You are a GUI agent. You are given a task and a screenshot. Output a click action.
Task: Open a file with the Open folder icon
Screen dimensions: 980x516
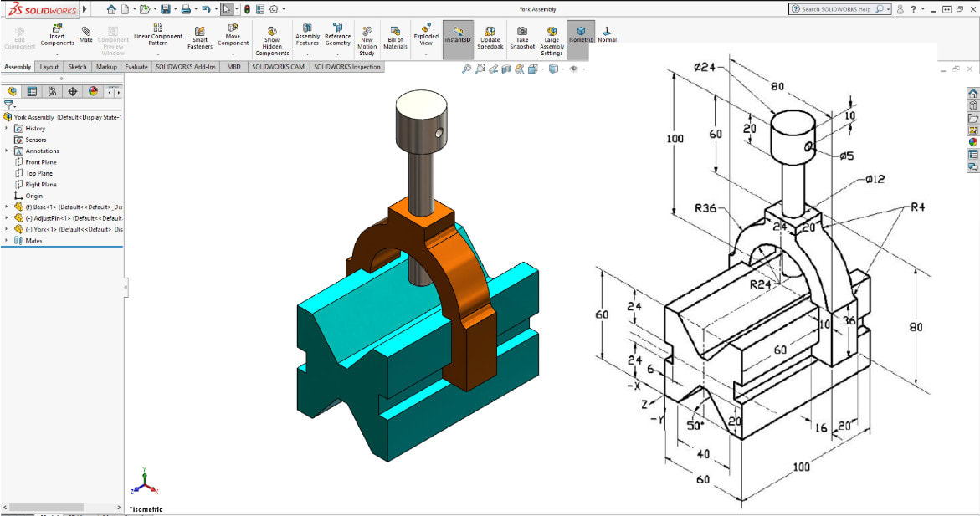145,9
